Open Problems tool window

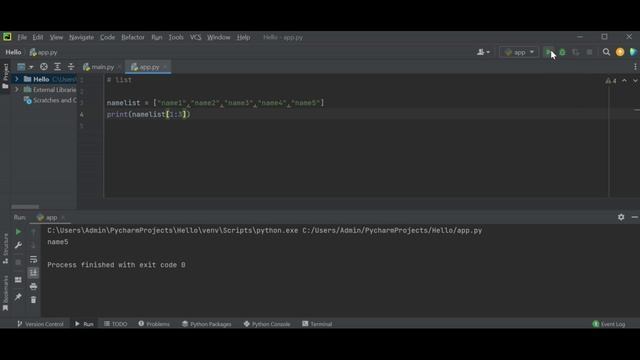154,324
